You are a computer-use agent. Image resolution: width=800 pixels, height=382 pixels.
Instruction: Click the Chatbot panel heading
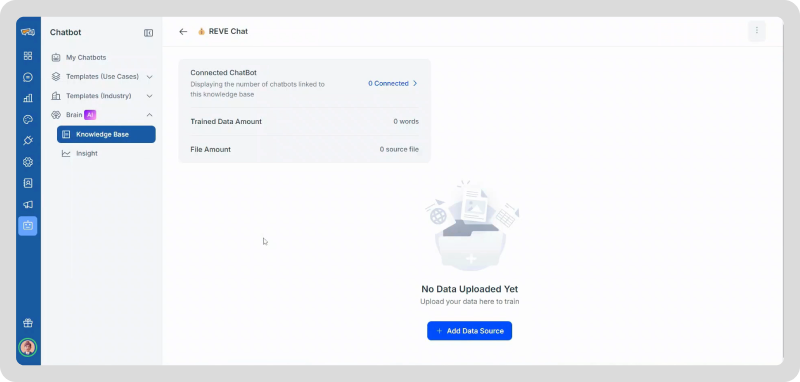pyautogui.click(x=65, y=32)
